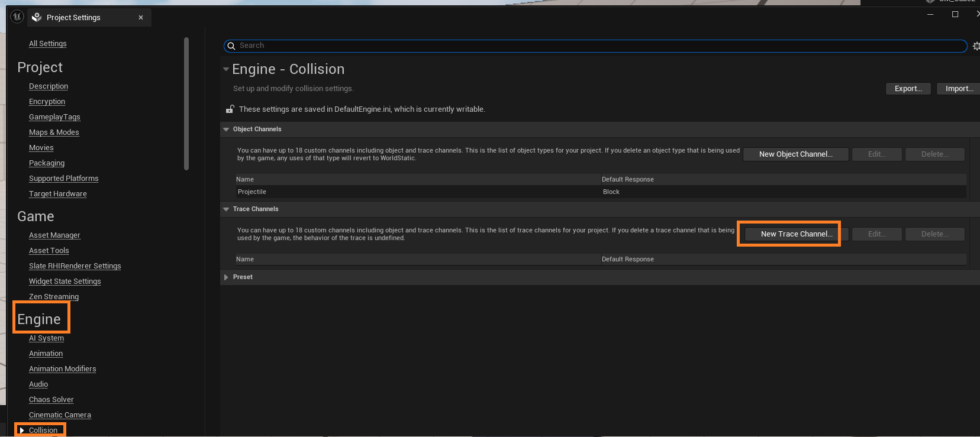Screen dimensions: 980x437
Task: Open Maps & Modes settings
Action: tap(54, 132)
